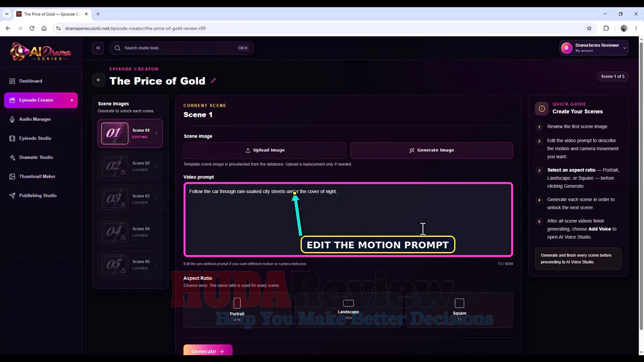
Task: Click the Dramatic Studio sparkle icon
Action: [12, 158]
